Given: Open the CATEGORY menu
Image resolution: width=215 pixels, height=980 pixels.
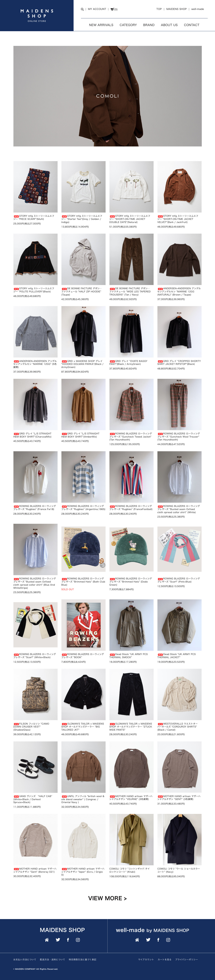Looking at the screenshot, I should click(x=128, y=25).
